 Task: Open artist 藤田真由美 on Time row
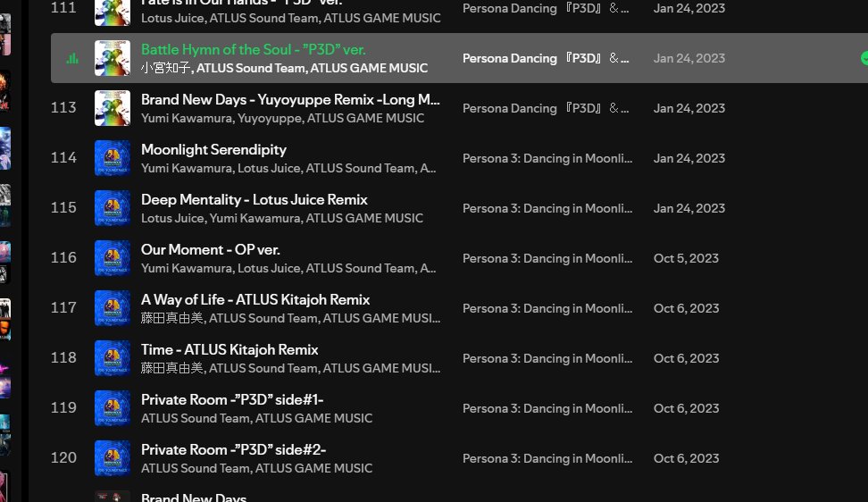point(172,368)
